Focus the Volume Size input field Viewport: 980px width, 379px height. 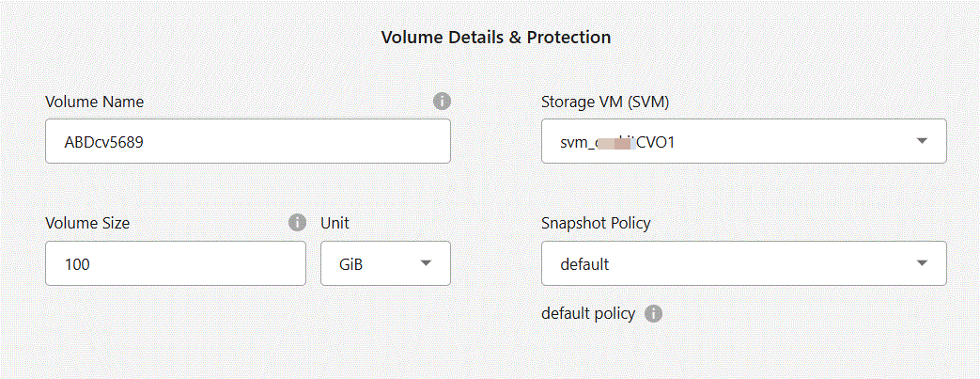point(176,264)
